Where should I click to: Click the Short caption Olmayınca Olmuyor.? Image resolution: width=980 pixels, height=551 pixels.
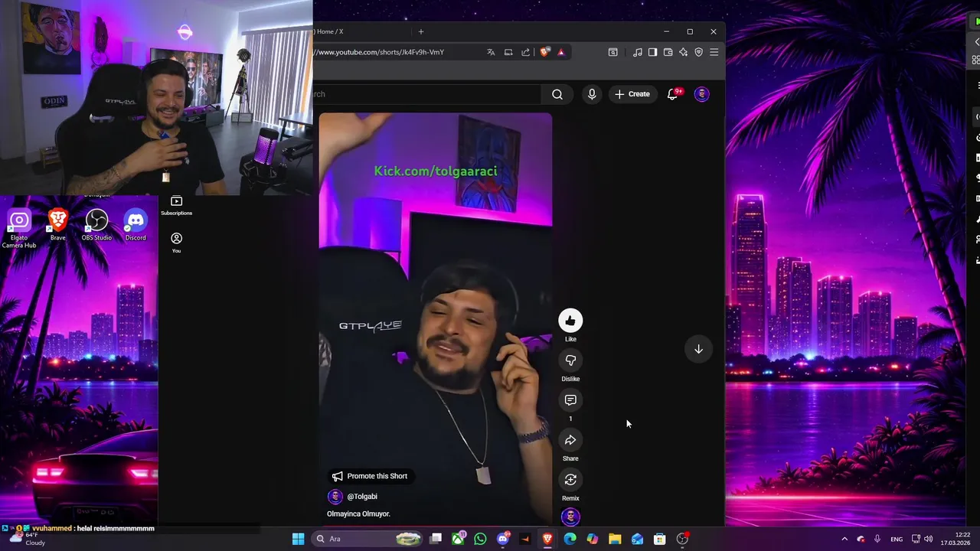tap(358, 514)
